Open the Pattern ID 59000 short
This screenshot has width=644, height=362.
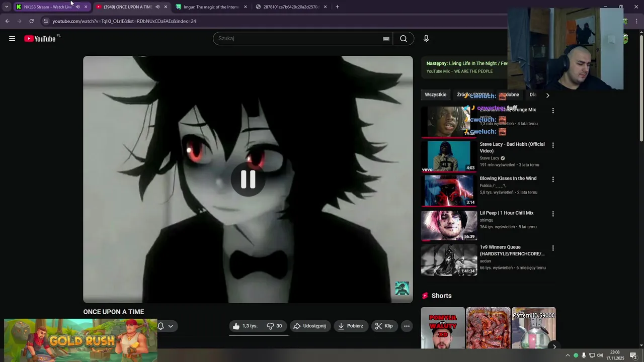pyautogui.click(x=534, y=328)
